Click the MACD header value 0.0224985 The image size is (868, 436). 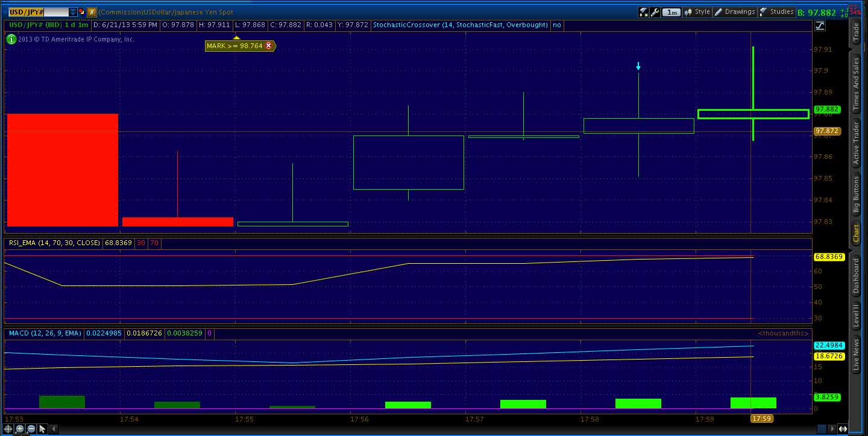pyautogui.click(x=104, y=333)
